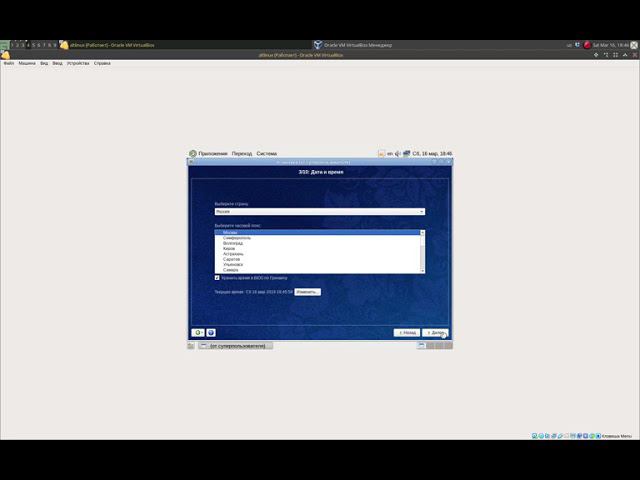Open the Машина menu of VirtualBox
Viewport: 640px width, 480px height.
27,63
